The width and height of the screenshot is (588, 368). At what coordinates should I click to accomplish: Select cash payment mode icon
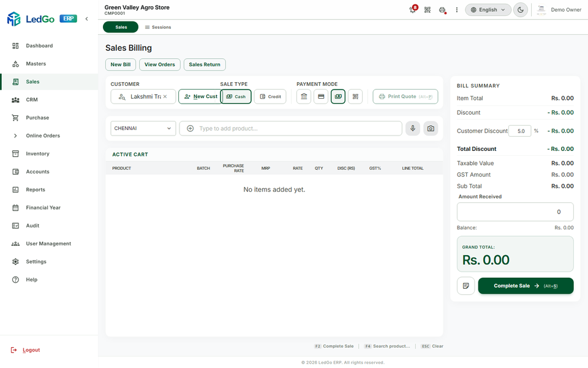338,96
